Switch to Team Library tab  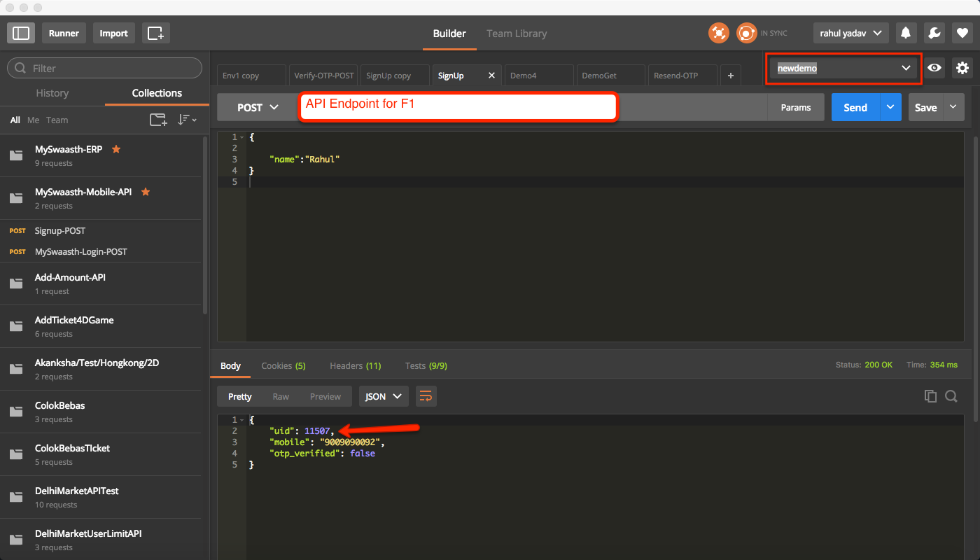[517, 33]
